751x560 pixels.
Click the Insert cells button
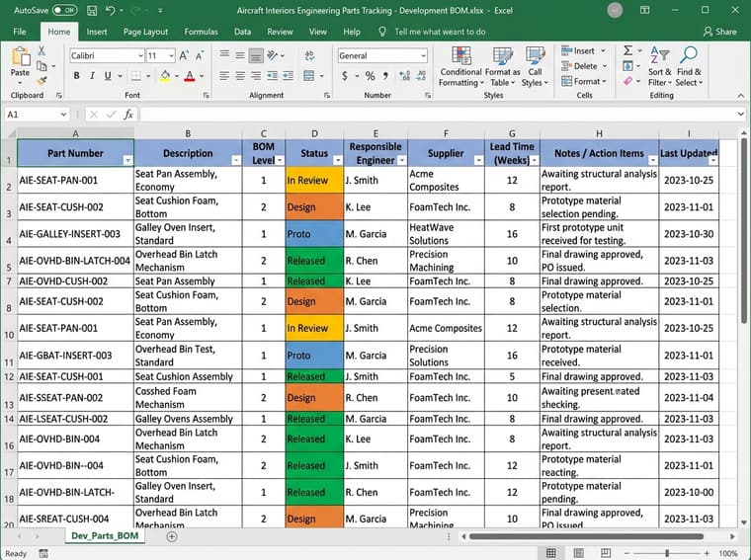[583, 50]
